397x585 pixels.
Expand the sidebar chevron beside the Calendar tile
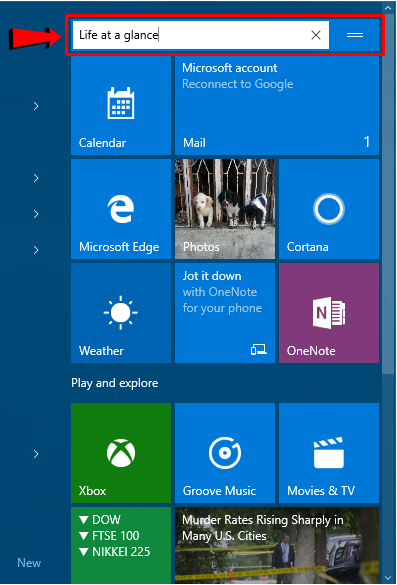point(36,106)
